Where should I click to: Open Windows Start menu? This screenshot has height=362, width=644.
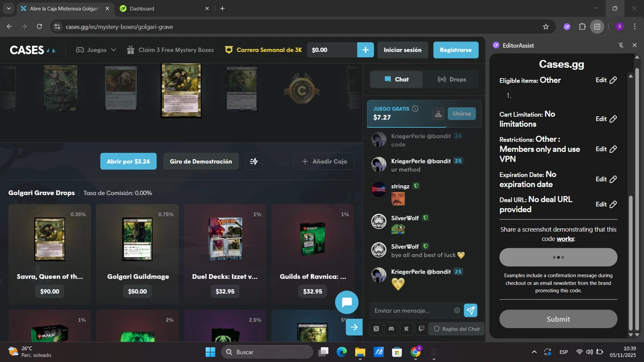[x=210, y=352]
